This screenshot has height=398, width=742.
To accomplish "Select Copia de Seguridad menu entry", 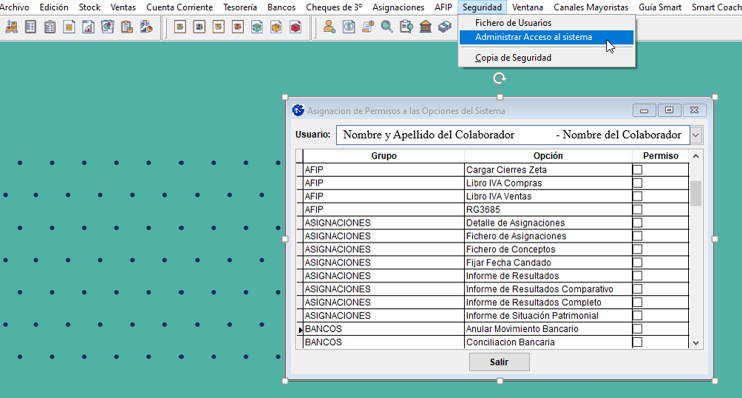I will point(513,58).
